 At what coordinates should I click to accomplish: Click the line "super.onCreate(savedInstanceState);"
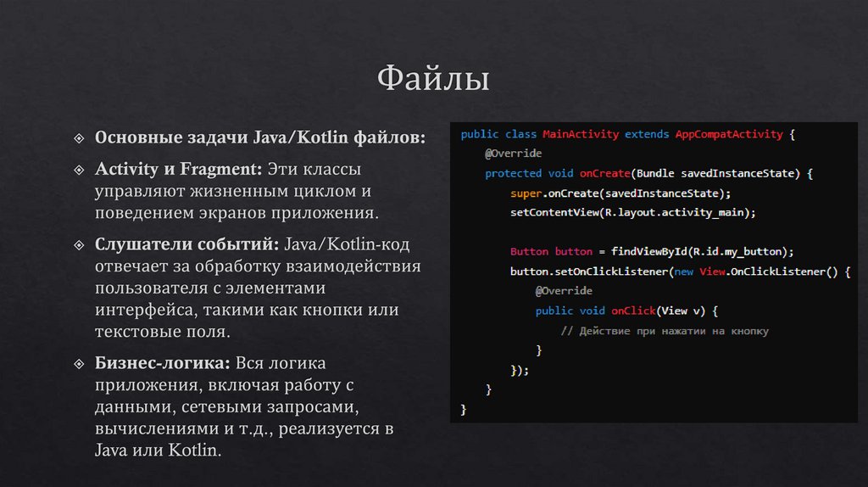coord(620,193)
